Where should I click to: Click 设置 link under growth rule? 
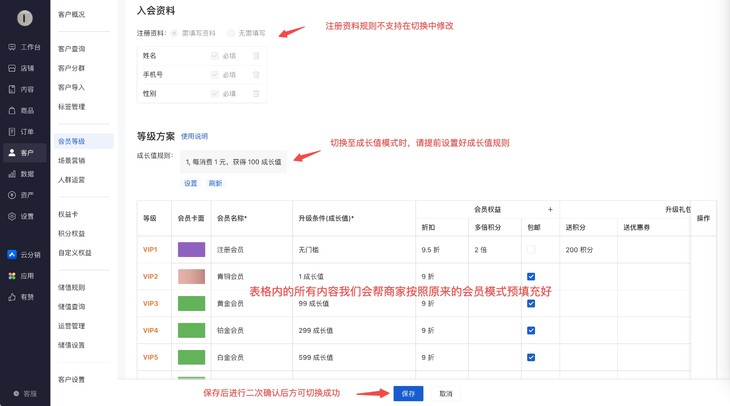coord(190,183)
